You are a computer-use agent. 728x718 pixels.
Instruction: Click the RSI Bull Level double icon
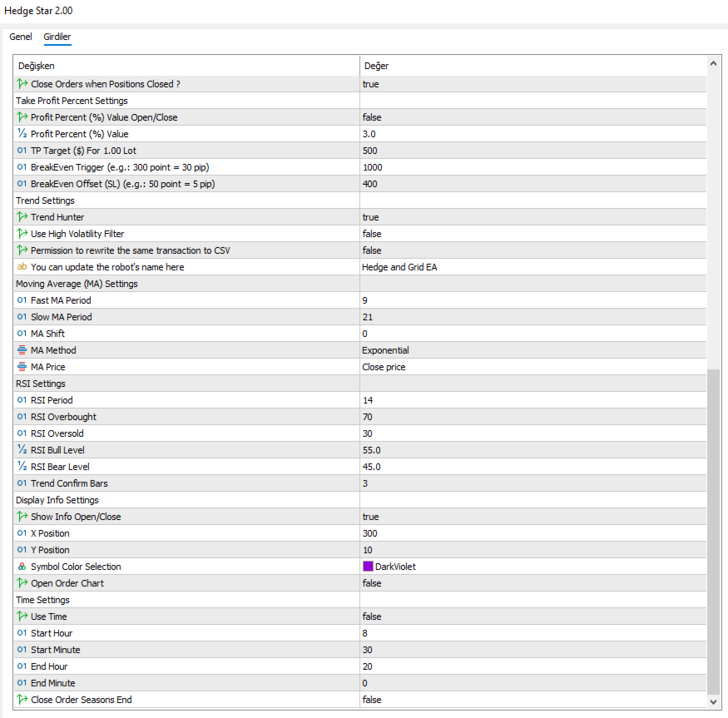pos(22,450)
